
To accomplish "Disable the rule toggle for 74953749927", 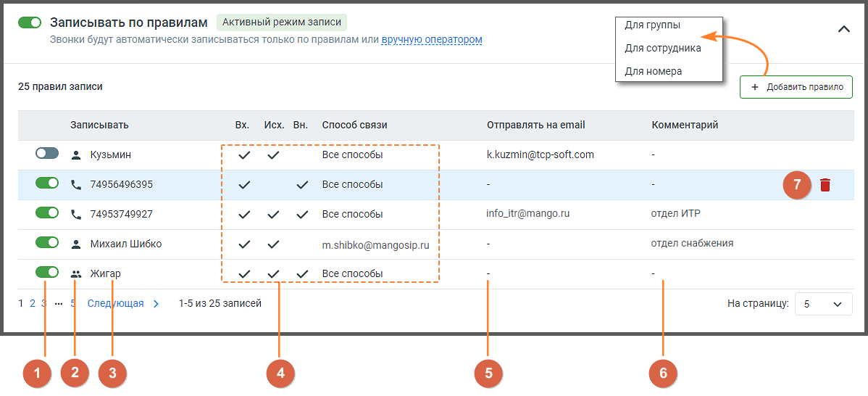I will pyautogui.click(x=47, y=213).
